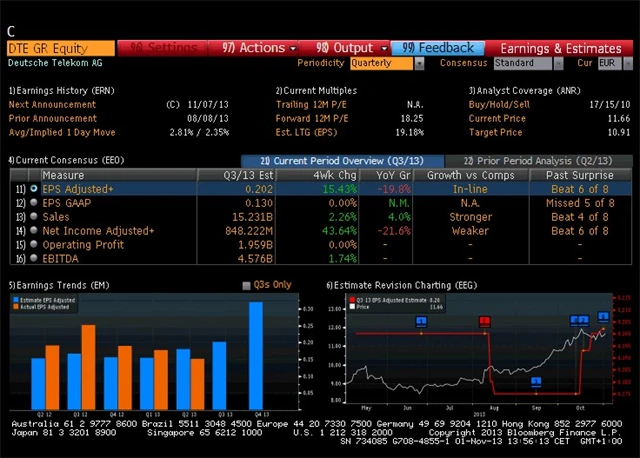Open Earnings History (ERN) section
The width and height of the screenshot is (640, 458).
(61, 90)
